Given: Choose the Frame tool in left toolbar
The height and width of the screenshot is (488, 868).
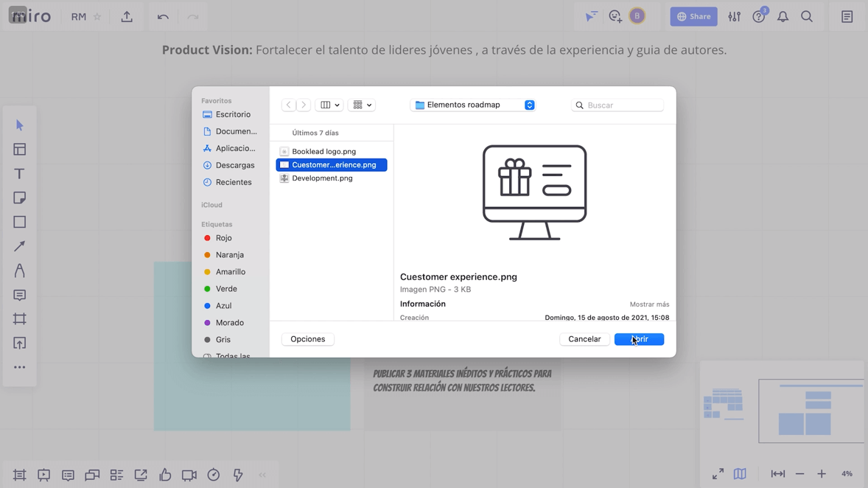Looking at the screenshot, I should (20, 319).
